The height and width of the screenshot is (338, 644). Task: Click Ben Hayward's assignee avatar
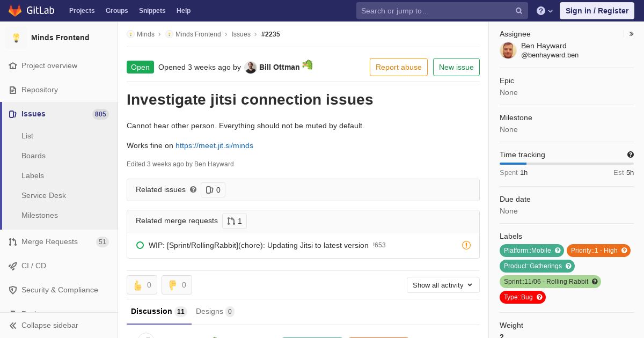[508, 50]
